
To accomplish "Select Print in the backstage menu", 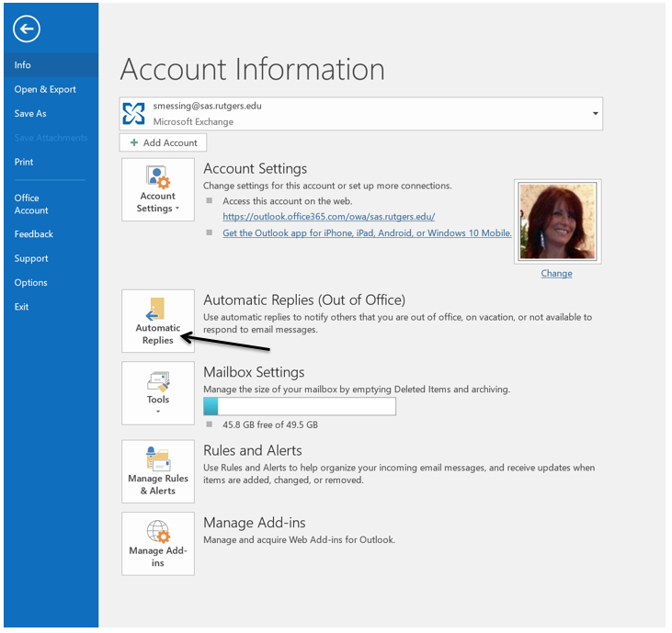I will (24, 162).
